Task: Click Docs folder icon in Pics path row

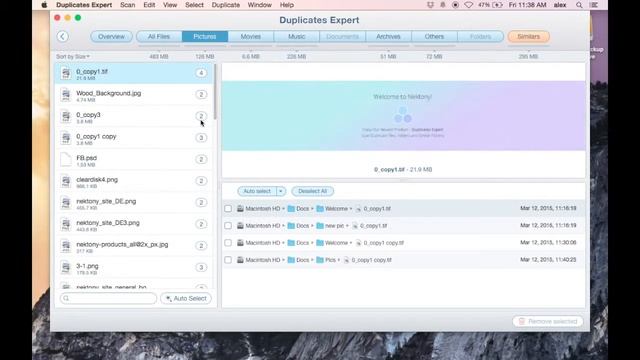Action: pos(291,260)
